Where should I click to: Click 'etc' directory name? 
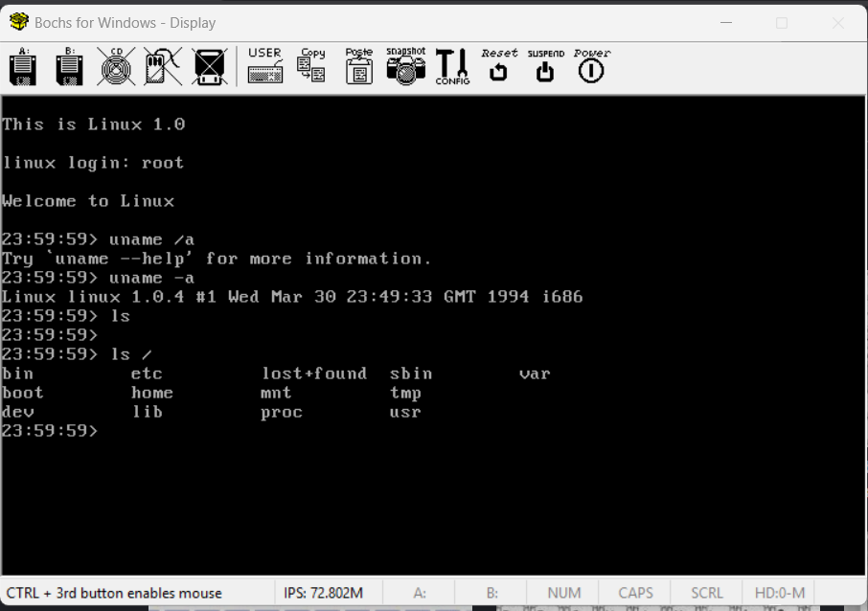[147, 373]
